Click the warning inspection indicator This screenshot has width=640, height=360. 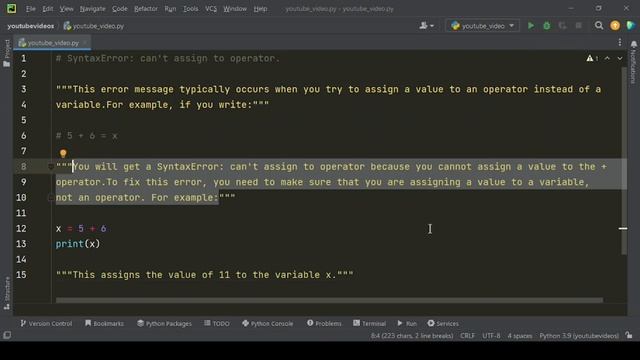[x=592, y=58]
